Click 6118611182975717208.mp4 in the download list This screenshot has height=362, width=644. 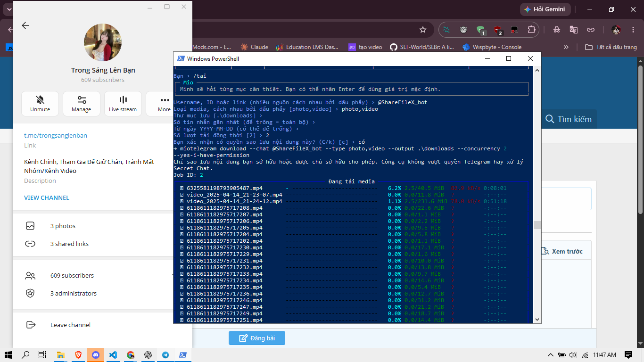224,208
